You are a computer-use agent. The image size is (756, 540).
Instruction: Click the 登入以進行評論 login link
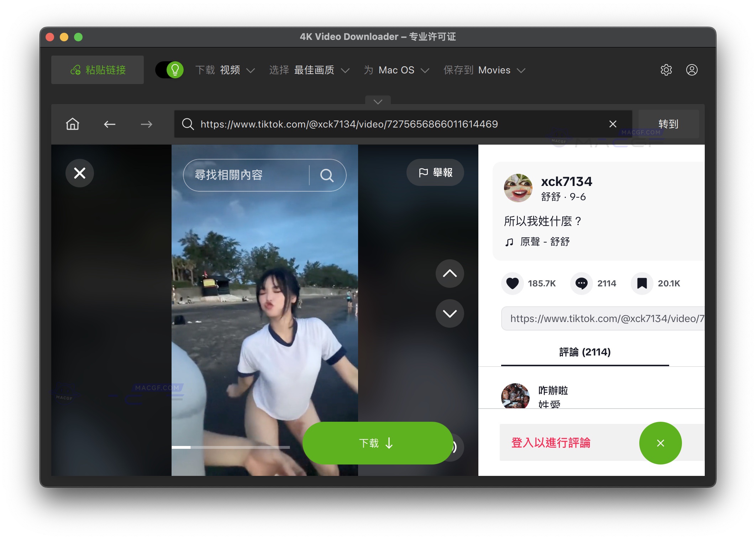[551, 443]
